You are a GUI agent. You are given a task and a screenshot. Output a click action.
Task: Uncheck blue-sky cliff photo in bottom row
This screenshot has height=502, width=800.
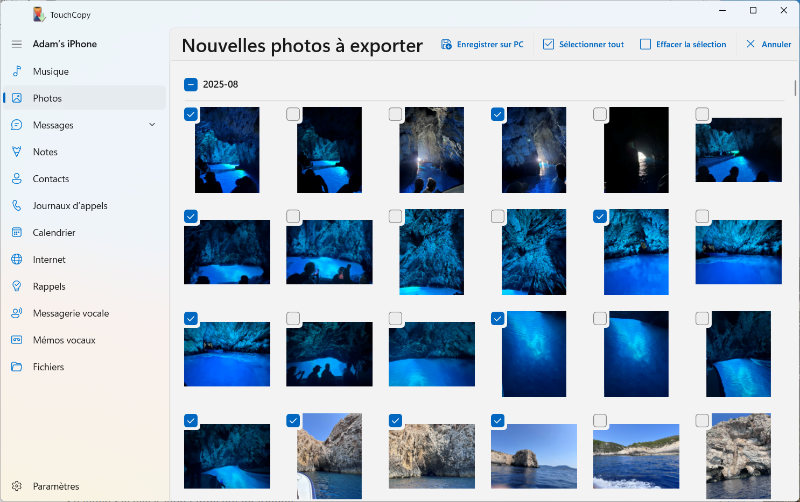pyautogui.click(x=293, y=420)
